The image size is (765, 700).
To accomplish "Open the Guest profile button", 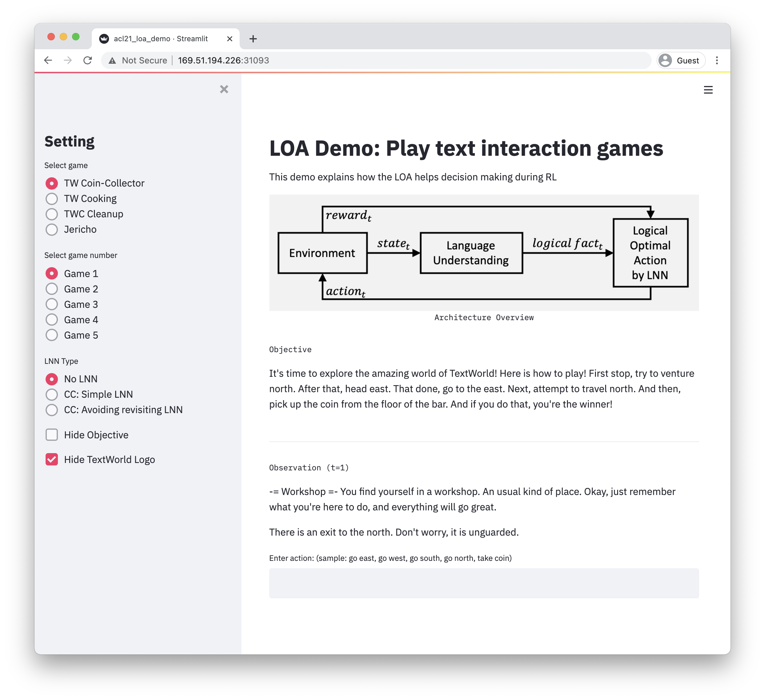I will [681, 60].
